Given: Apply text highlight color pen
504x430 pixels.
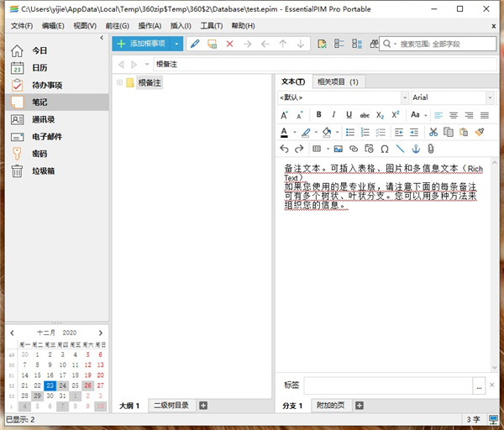Looking at the screenshot, I should click(306, 132).
